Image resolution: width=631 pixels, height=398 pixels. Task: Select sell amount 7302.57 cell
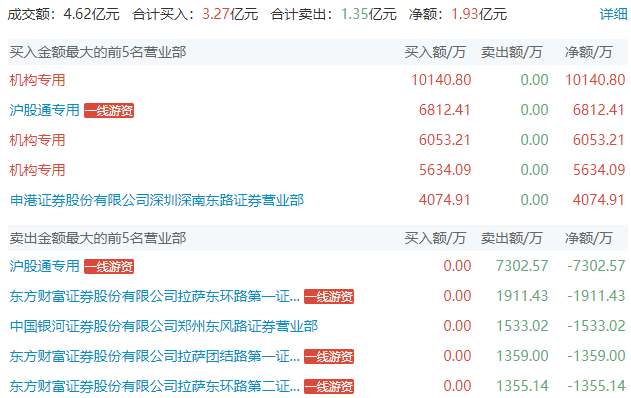522,266
